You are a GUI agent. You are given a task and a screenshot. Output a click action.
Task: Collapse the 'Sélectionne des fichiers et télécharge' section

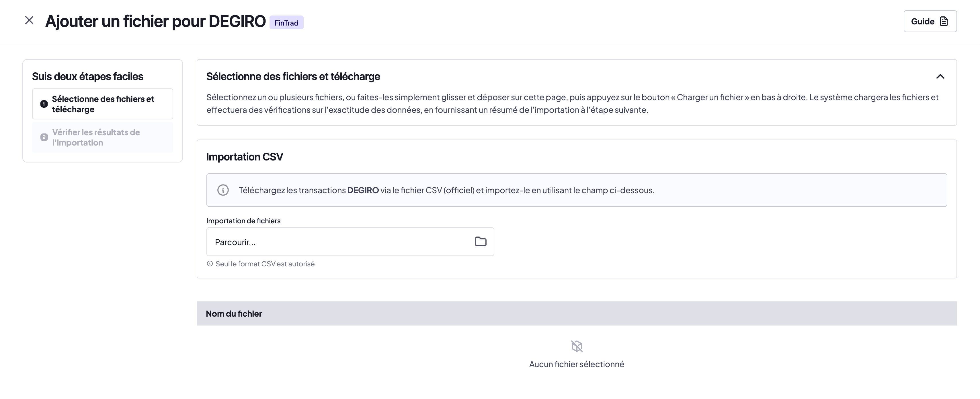pyautogui.click(x=940, y=77)
